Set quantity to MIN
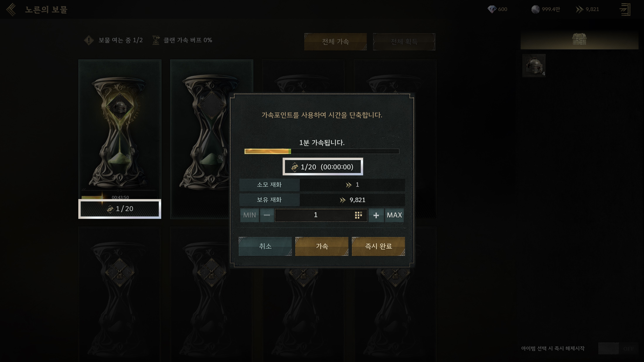The image size is (644, 362). (250, 215)
